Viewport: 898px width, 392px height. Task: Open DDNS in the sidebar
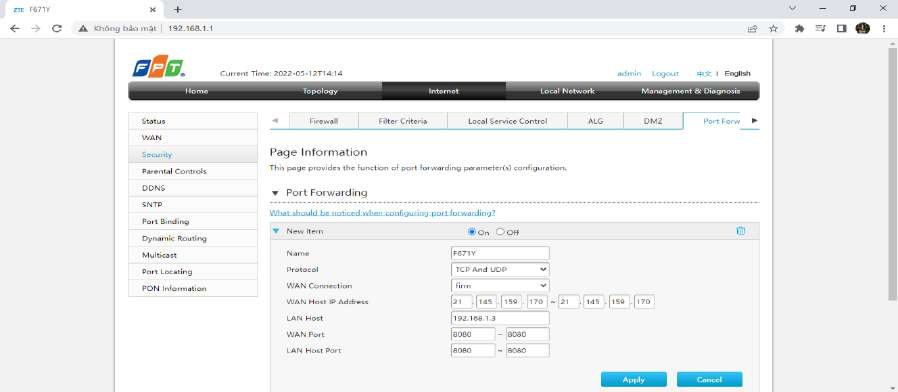coord(193,187)
